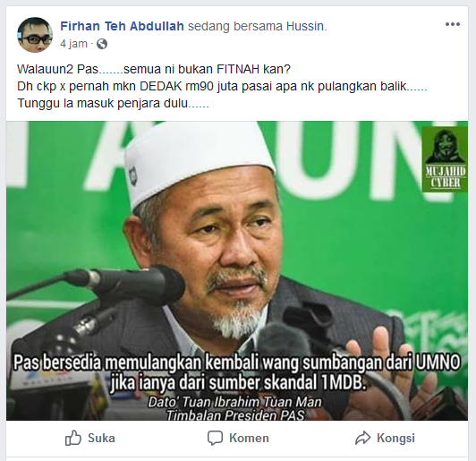
Task: Click the '4 jam' post timestamp
Action: click(73, 44)
